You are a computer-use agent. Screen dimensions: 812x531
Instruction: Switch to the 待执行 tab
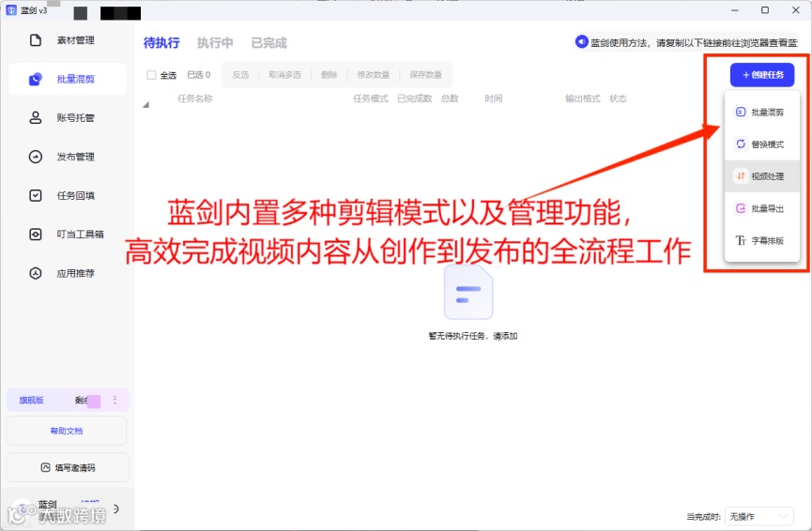point(161,43)
